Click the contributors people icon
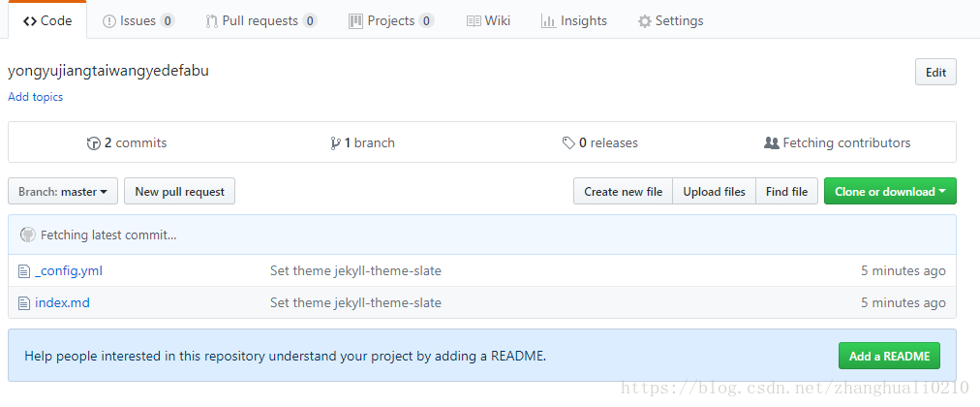980x407 pixels. [771, 143]
